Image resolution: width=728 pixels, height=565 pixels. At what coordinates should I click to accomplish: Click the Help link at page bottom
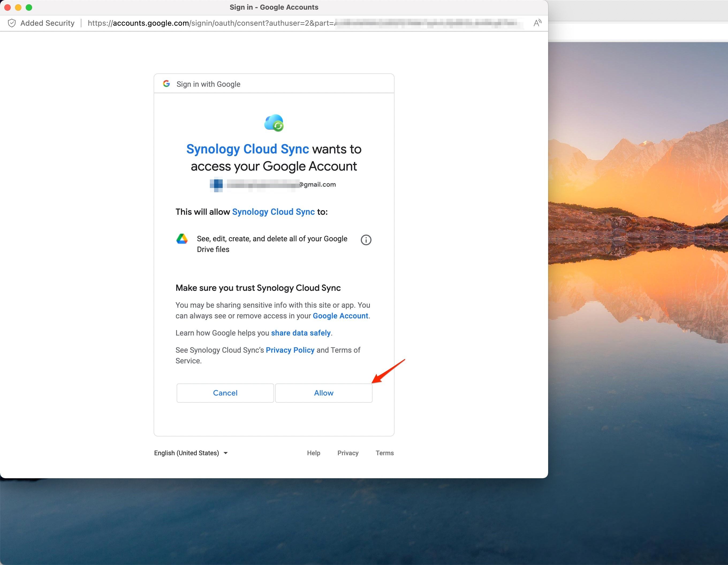click(313, 453)
